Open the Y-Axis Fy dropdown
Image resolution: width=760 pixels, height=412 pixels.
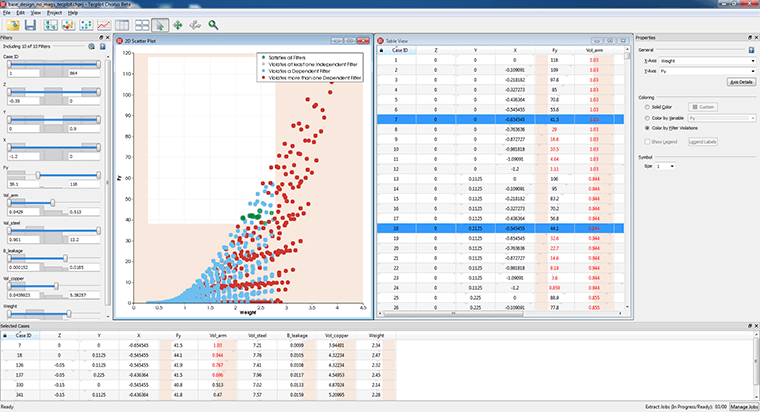[707, 71]
